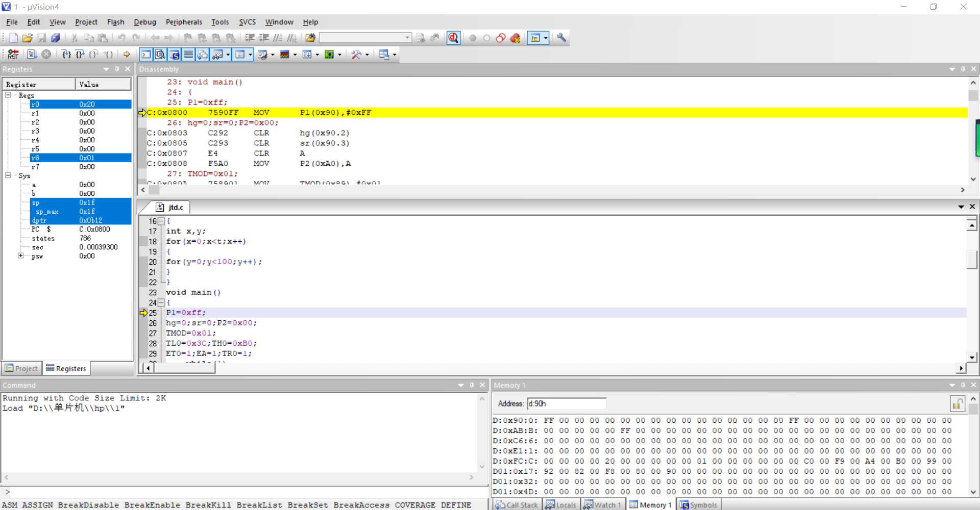Click the Debug Restore Views icon
980x510 pixels.
(384, 54)
